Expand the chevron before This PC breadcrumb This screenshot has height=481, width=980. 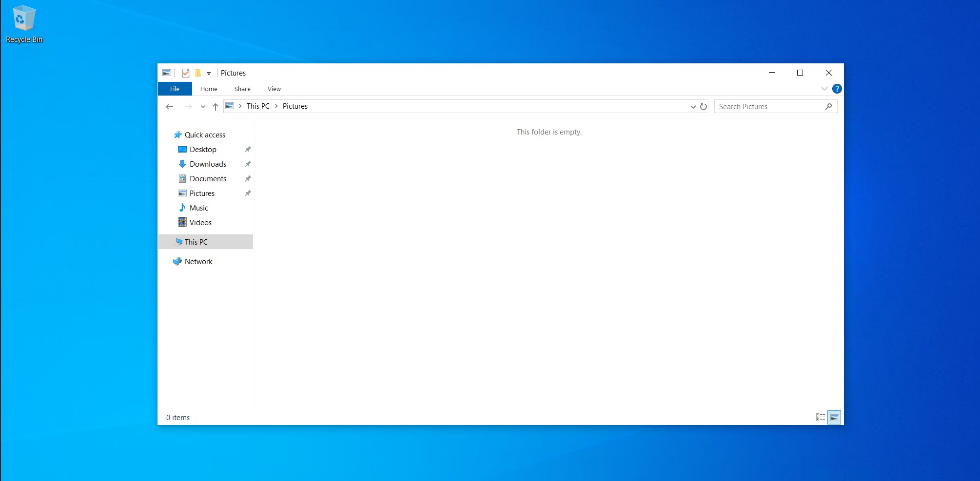point(240,106)
